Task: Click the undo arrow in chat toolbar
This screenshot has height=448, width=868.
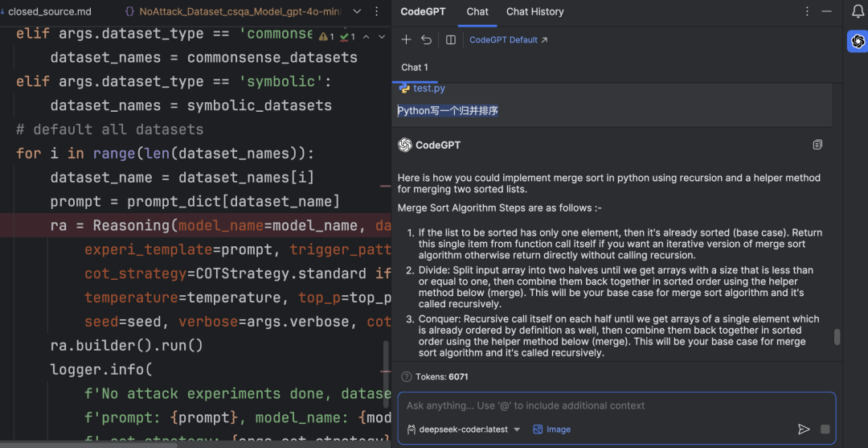Action: 427,39
